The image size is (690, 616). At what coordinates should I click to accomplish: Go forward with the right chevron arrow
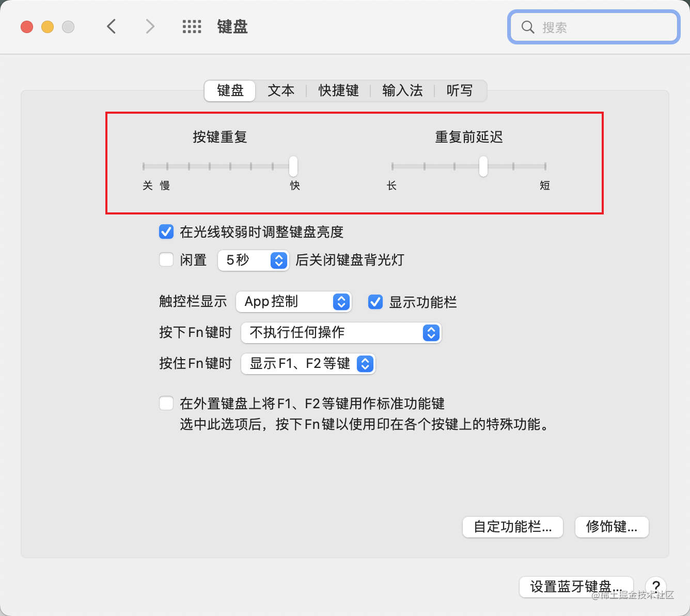pyautogui.click(x=150, y=26)
